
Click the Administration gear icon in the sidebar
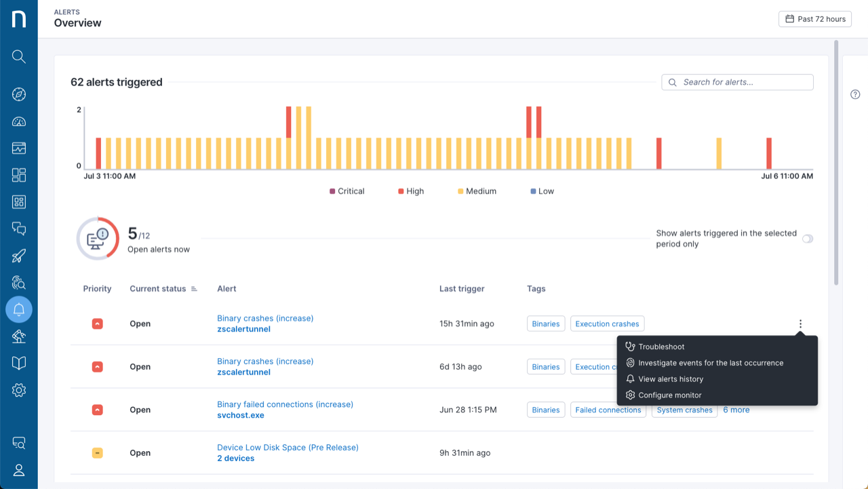18,390
